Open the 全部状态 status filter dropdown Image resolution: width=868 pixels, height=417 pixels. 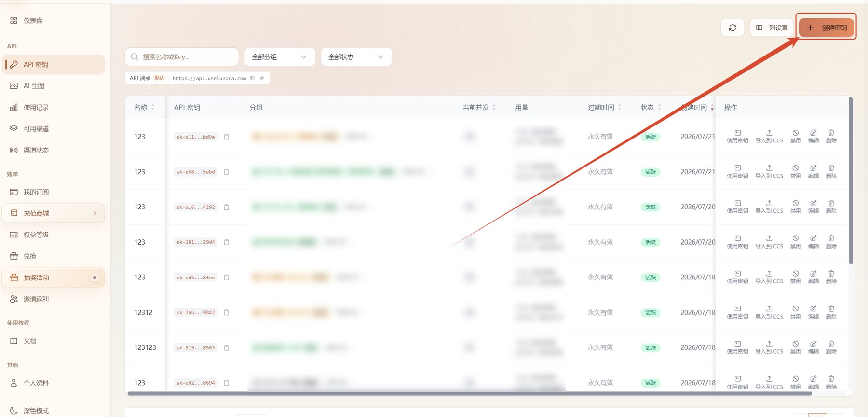click(356, 57)
